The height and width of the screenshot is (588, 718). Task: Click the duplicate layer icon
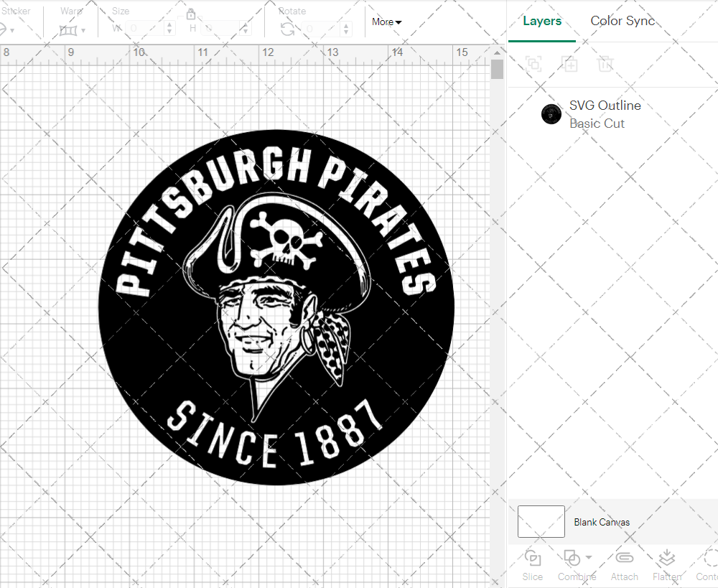point(570,64)
